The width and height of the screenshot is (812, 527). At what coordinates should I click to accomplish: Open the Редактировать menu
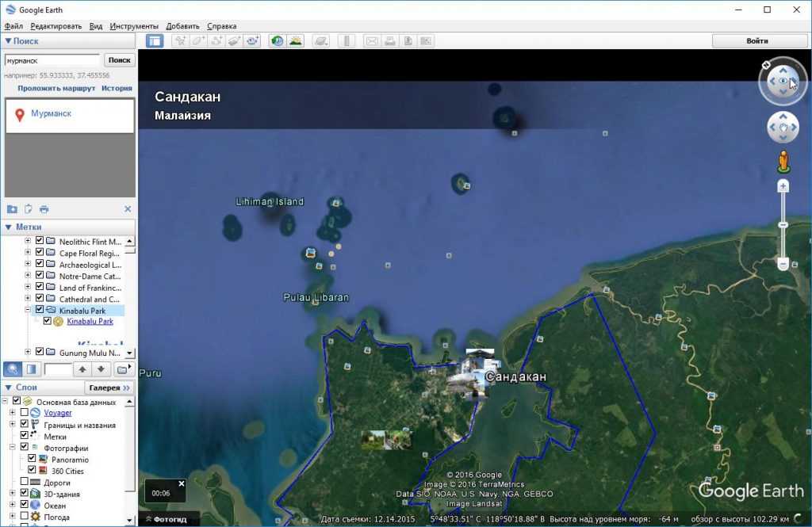(56, 26)
